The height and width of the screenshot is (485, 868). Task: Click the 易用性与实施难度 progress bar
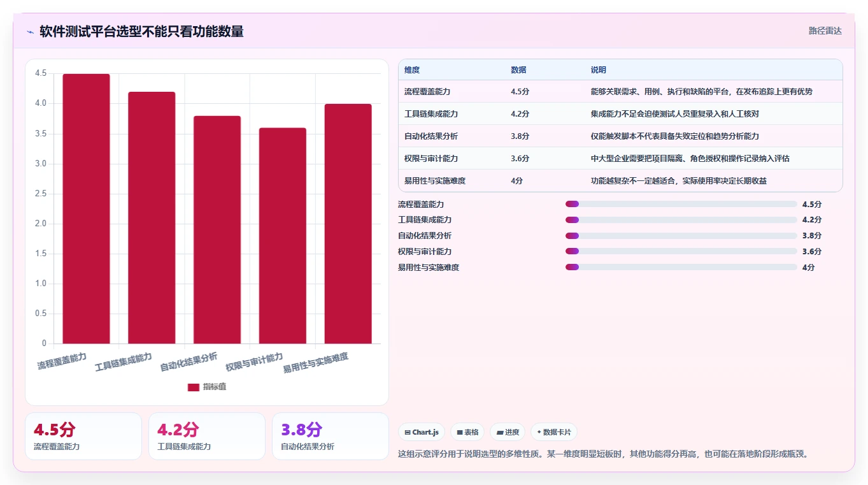click(x=681, y=267)
